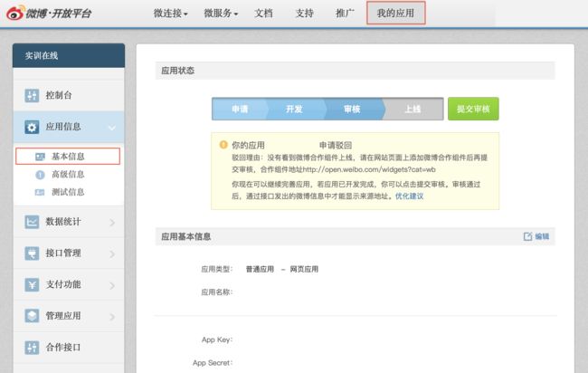Screen dimensions: 588x373
Task: Expand 支付功能 with its arrow
Action: point(112,285)
